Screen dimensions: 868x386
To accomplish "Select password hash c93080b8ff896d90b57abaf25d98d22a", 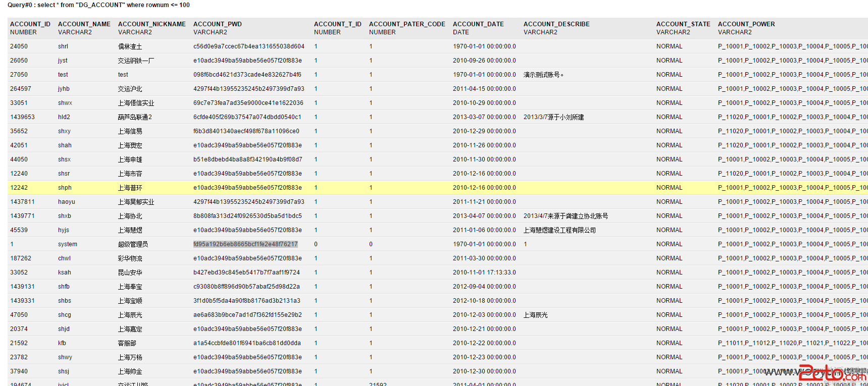I will (x=246, y=287).
